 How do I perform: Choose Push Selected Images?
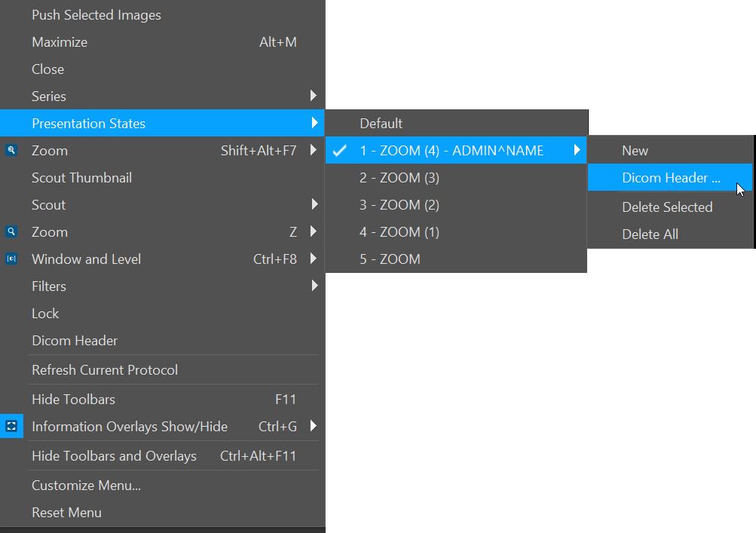coord(96,15)
